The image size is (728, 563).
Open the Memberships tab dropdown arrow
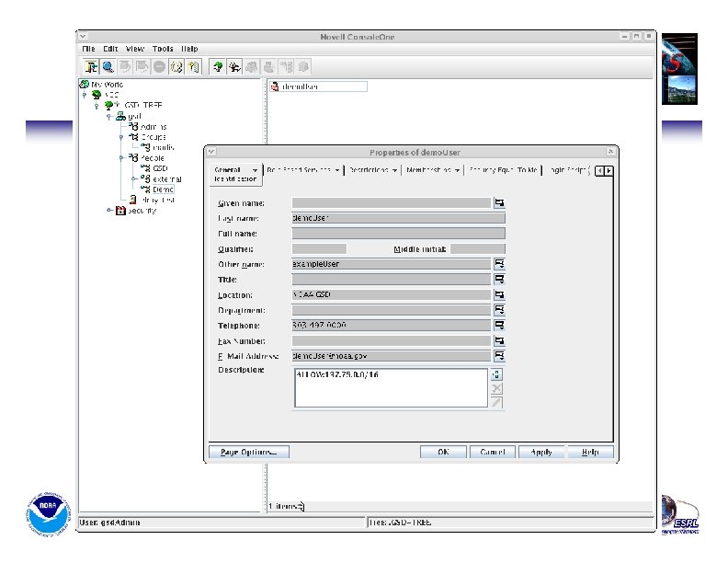pyautogui.click(x=457, y=170)
